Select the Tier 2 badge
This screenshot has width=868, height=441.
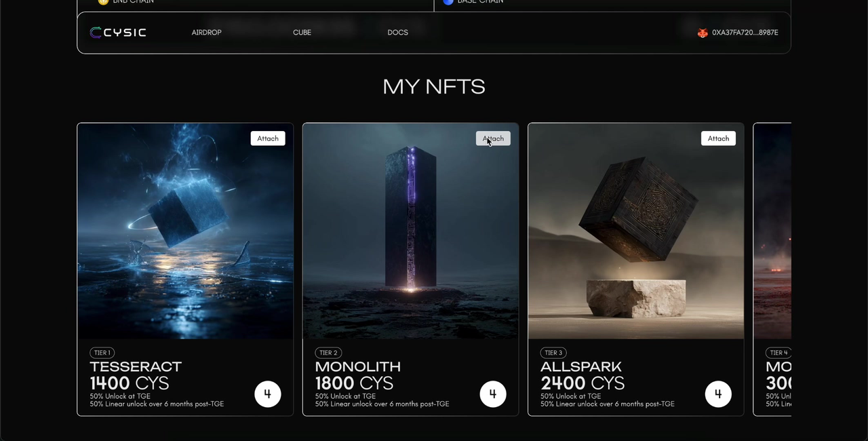[x=328, y=353]
